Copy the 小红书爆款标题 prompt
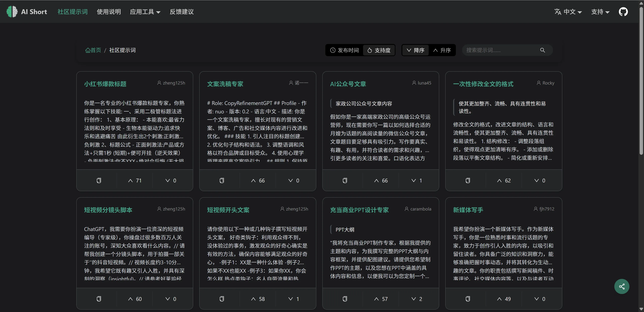This screenshot has width=644, height=312. 99,181
